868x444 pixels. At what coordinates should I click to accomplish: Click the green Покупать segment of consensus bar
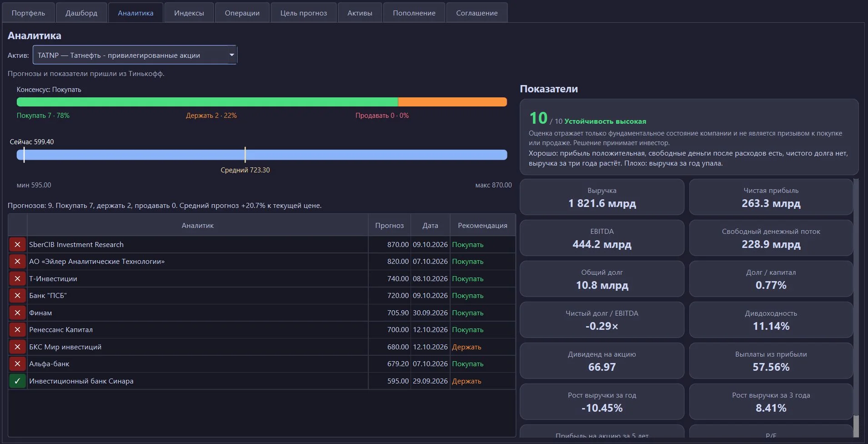pos(207,102)
